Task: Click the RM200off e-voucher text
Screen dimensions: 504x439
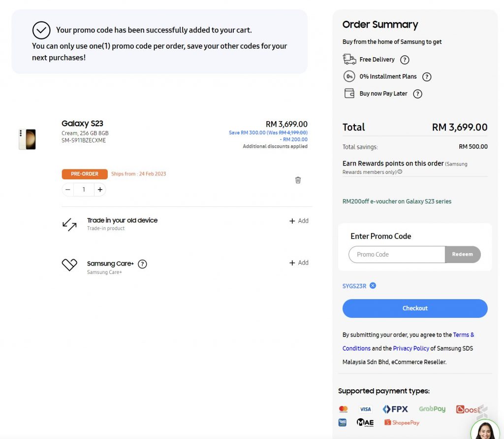Action: (397, 202)
